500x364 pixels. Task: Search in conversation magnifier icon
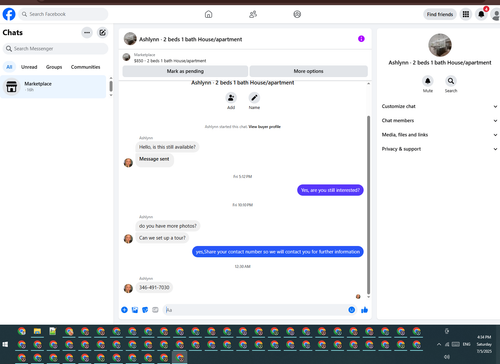[451, 81]
